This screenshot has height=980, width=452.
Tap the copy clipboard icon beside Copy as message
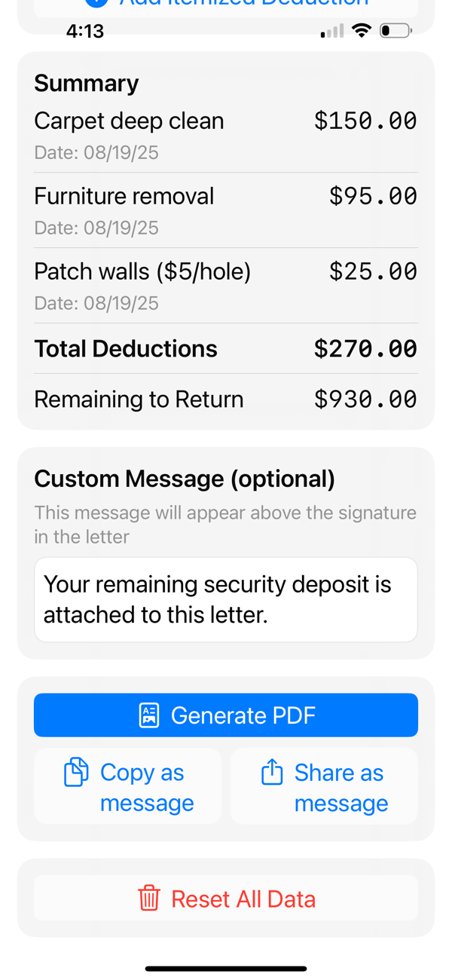click(x=75, y=772)
